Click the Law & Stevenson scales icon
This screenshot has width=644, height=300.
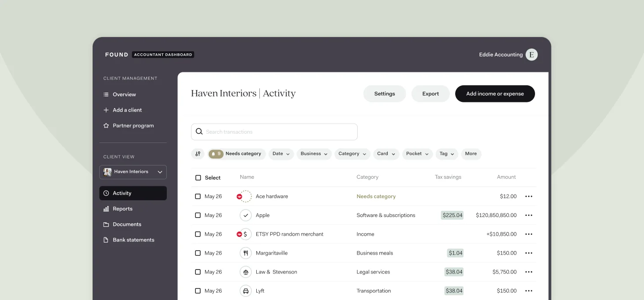[246, 272]
